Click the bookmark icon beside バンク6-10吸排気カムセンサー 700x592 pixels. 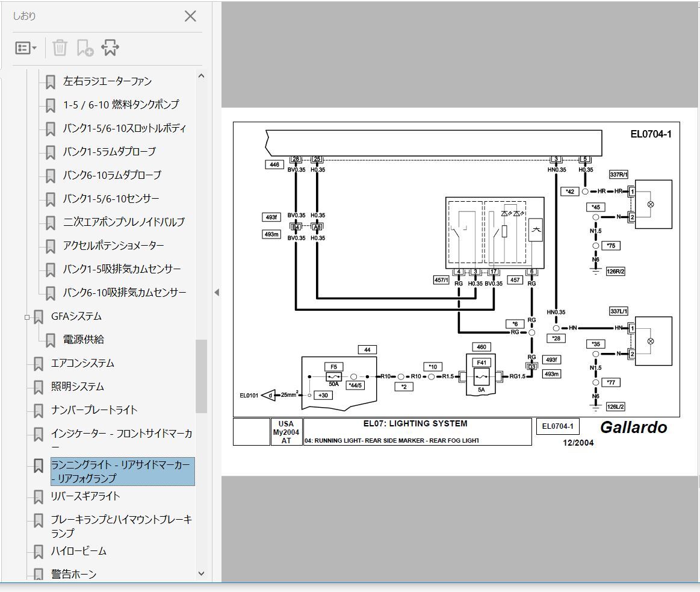pos(51,293)
